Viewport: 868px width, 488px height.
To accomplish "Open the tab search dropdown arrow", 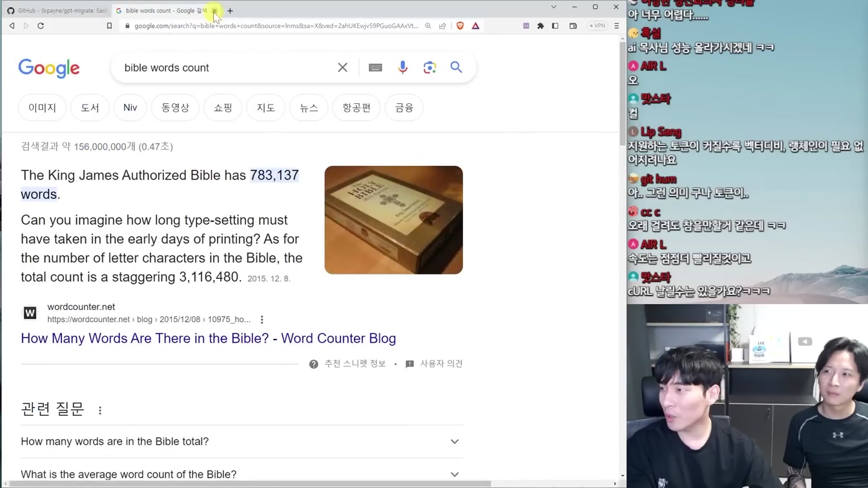I will point(553,7).
